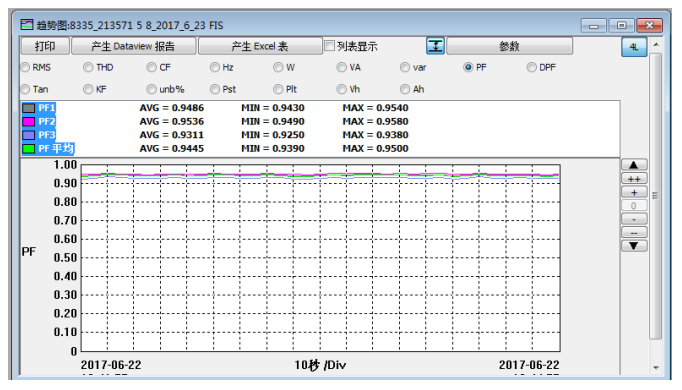Screen dimensions: 682x390
Task: Click the solid up arrow chart button
Action: [x=634, y=165]
